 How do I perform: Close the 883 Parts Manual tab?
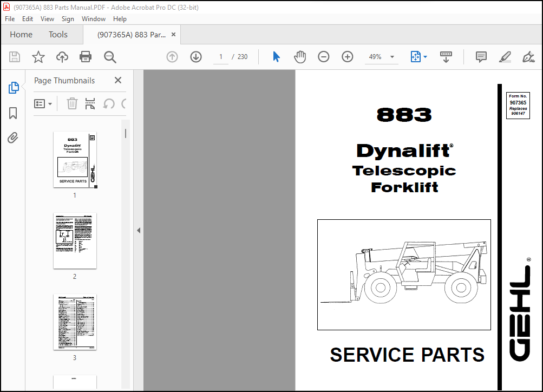pos(173,35)
